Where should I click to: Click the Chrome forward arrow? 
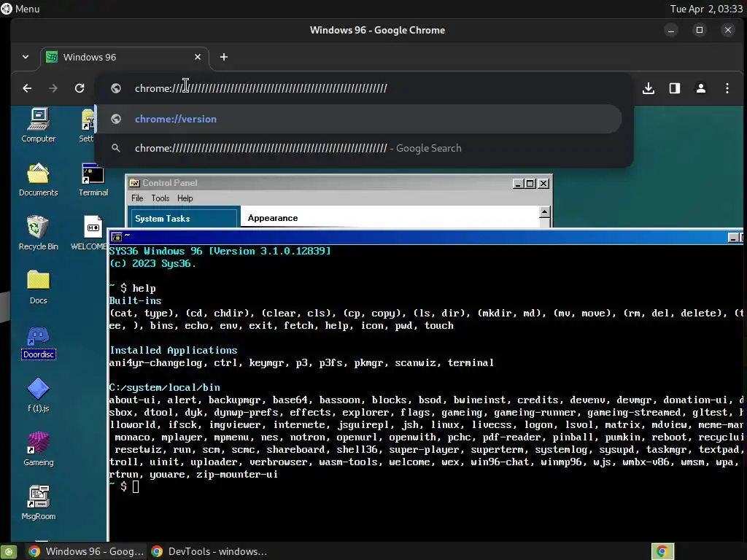pyautogui.click(x=53, y=88)
